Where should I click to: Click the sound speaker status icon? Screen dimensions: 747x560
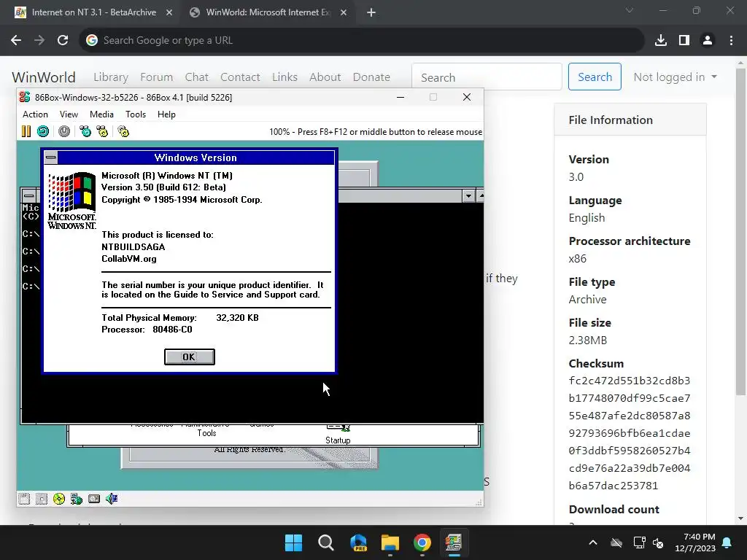tap(112, 499)
